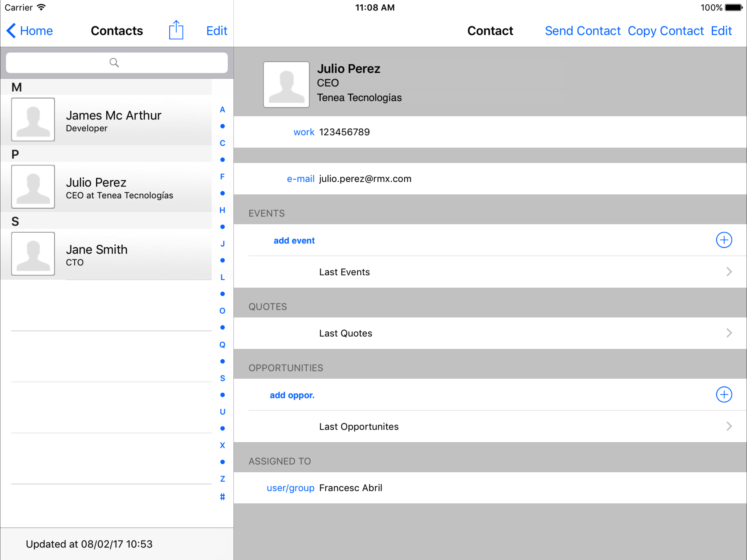Tap the Francesc Abril assigned user
747x560 pixels.
(351, 488)
